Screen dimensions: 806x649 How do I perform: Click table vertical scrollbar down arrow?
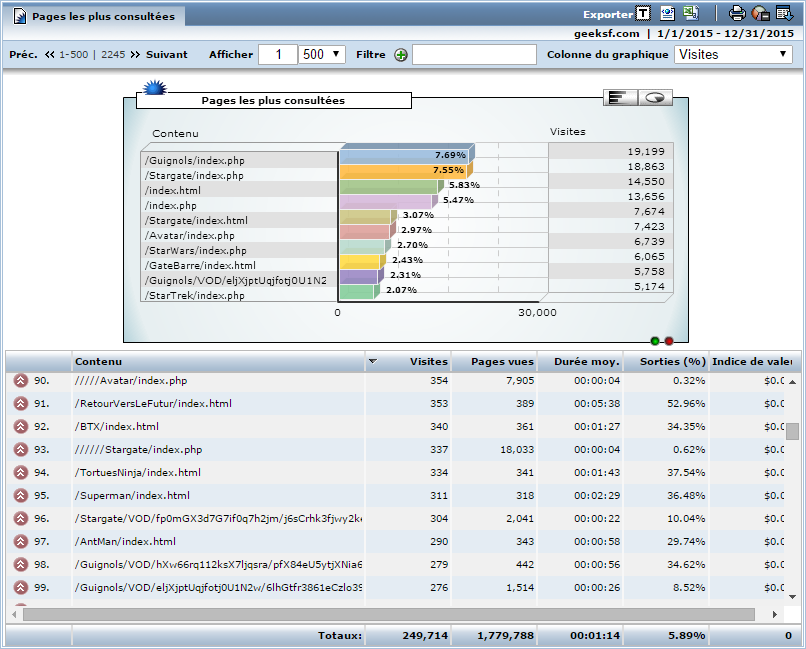(x=792, y=597)
